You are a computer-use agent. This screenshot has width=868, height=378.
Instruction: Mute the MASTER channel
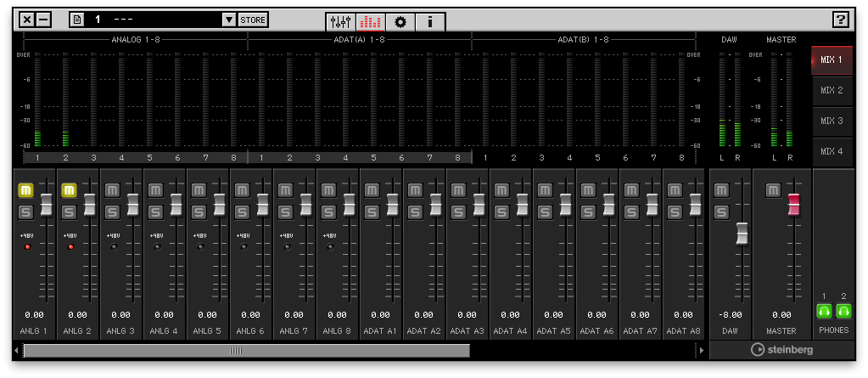pos(773,190)
